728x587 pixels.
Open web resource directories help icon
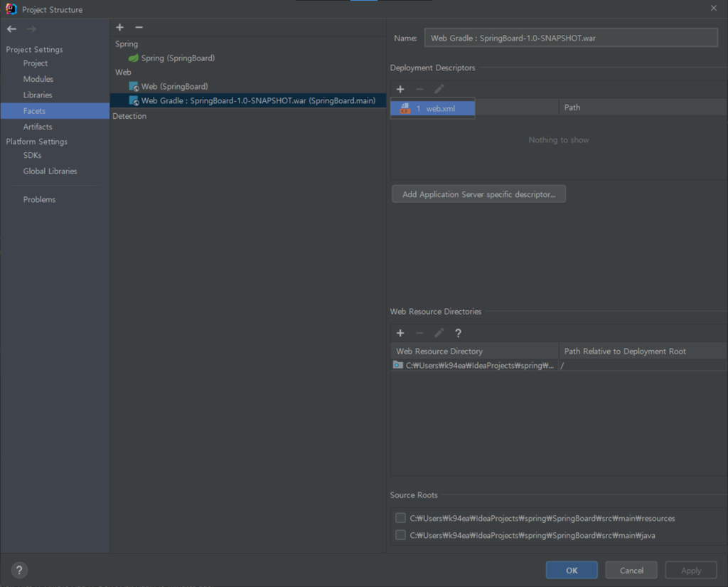click(x=458, y=333)
